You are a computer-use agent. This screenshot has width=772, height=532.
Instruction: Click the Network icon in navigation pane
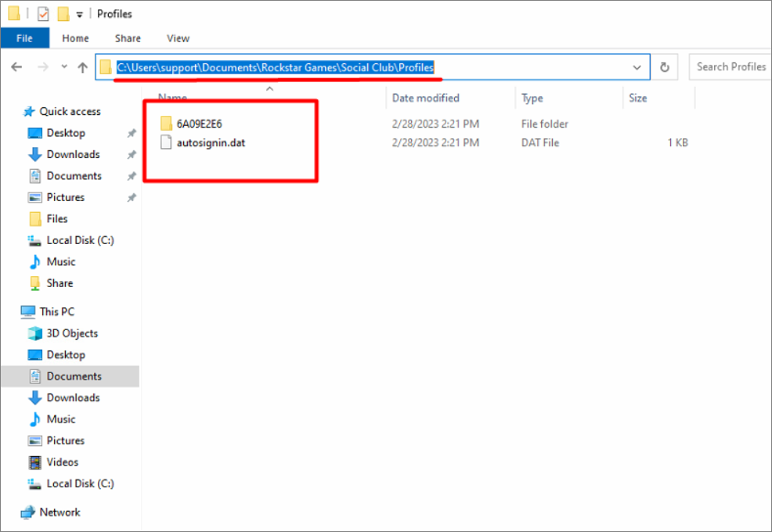[28, 512]
